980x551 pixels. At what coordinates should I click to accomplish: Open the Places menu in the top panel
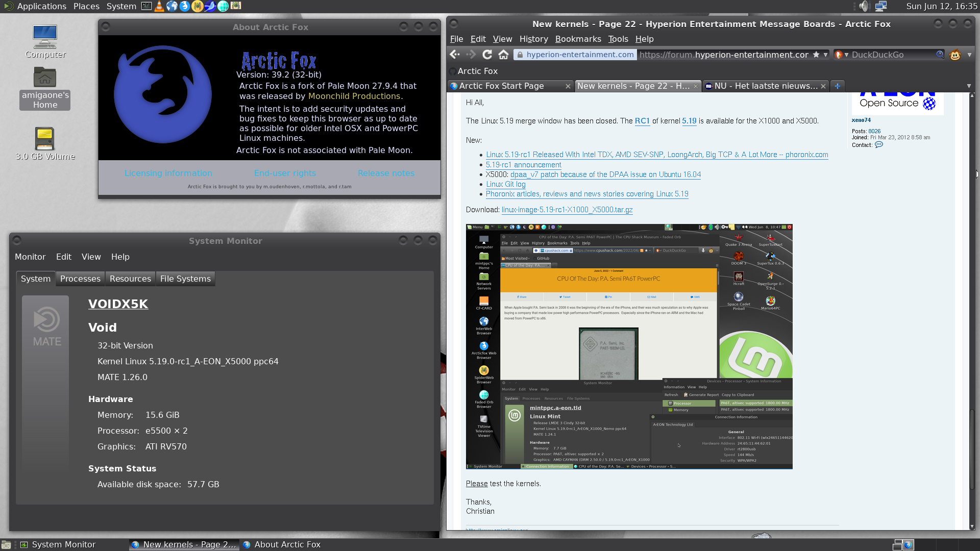click(86, 6)
